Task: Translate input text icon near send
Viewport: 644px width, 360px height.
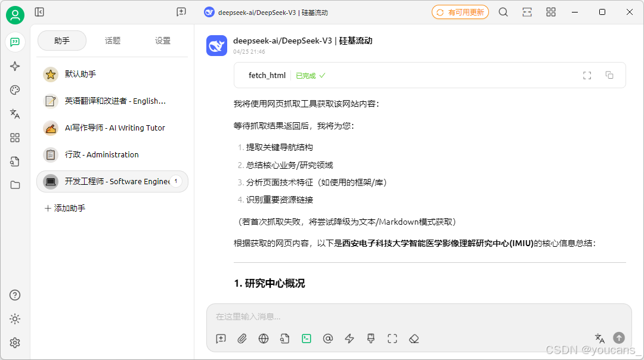Action: [x=600, y=338]
